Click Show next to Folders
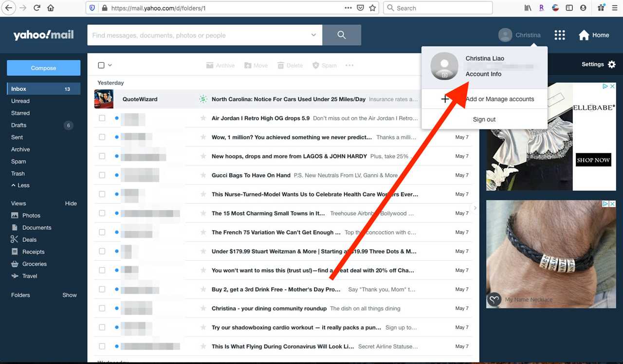The image size is (623, 364). [69, 295]
